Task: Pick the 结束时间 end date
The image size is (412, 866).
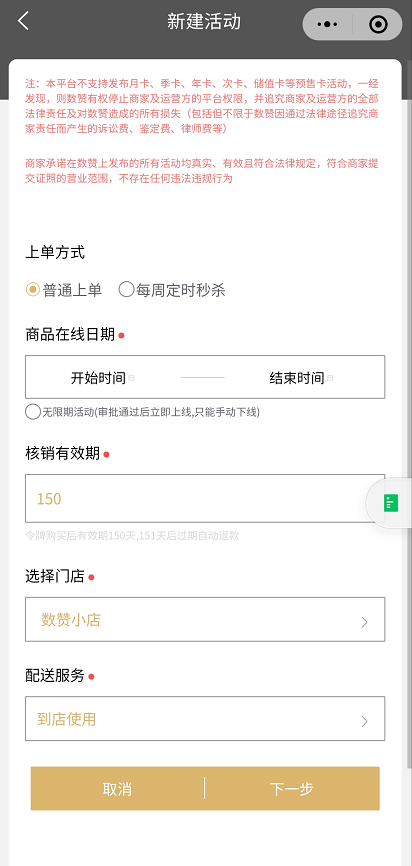Action: (297, 378)
